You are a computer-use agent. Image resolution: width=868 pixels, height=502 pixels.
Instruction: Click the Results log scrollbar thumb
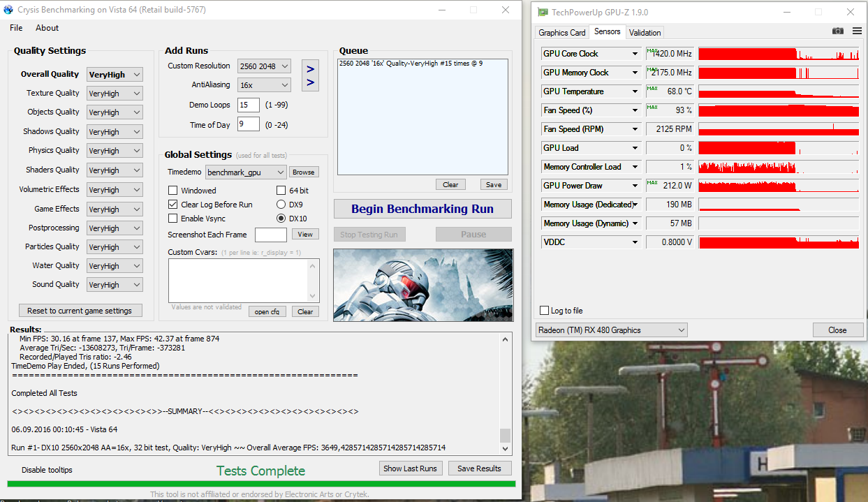pyautogui.click(x=505, y=435)
